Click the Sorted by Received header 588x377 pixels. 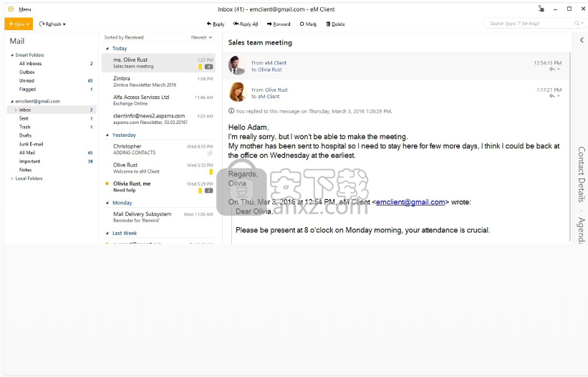124,37
